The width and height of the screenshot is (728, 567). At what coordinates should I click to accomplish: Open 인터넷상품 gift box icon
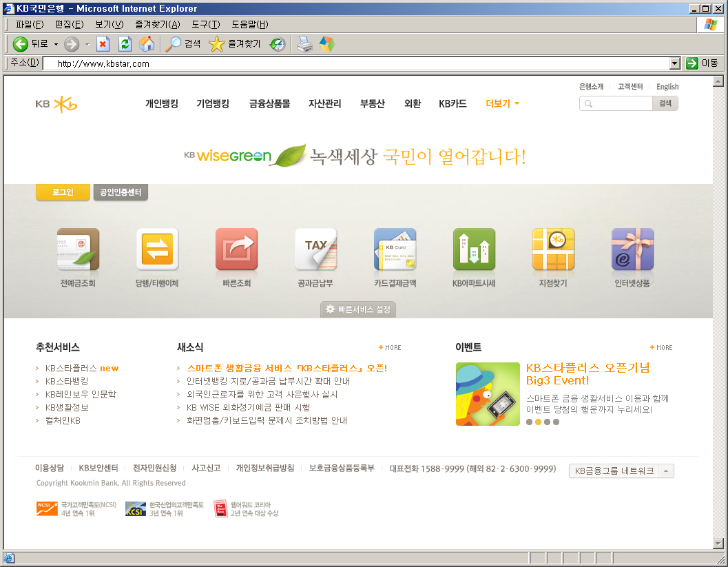click(632, 249)
